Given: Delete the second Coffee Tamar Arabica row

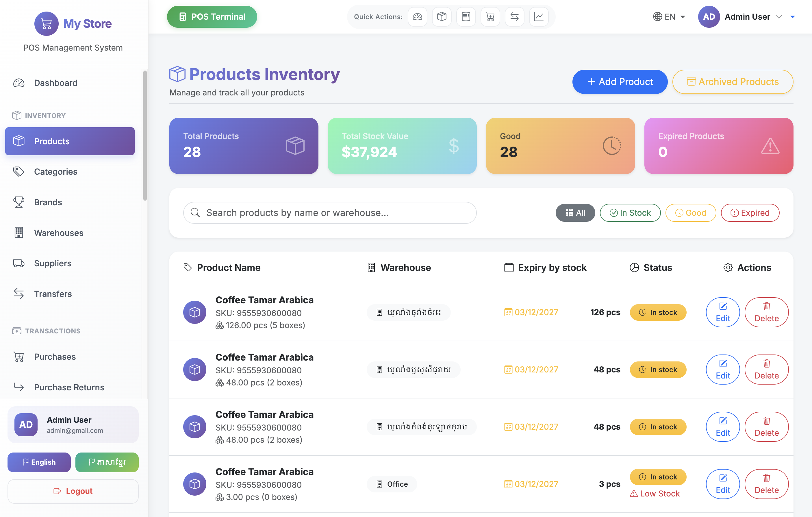Looking at the screenshot, I should [766, 370].
